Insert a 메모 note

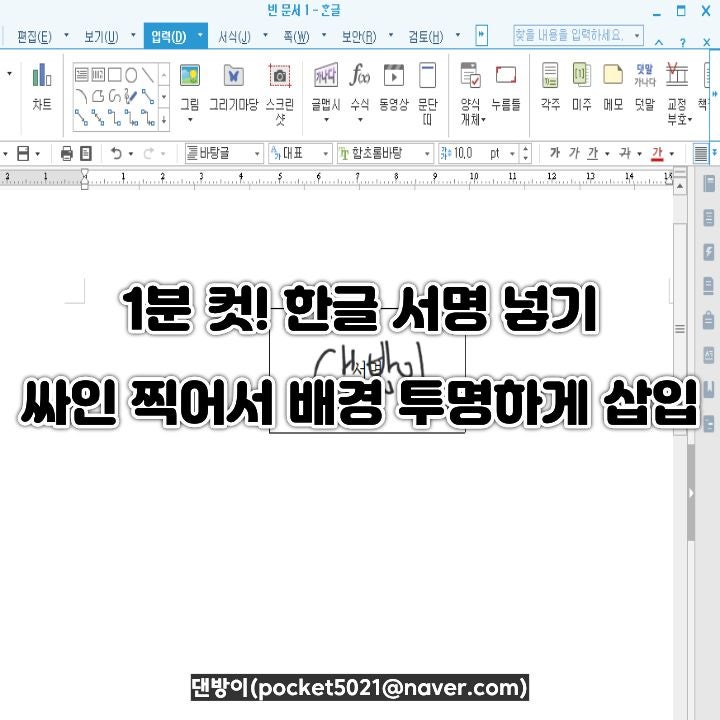(613, 87)
